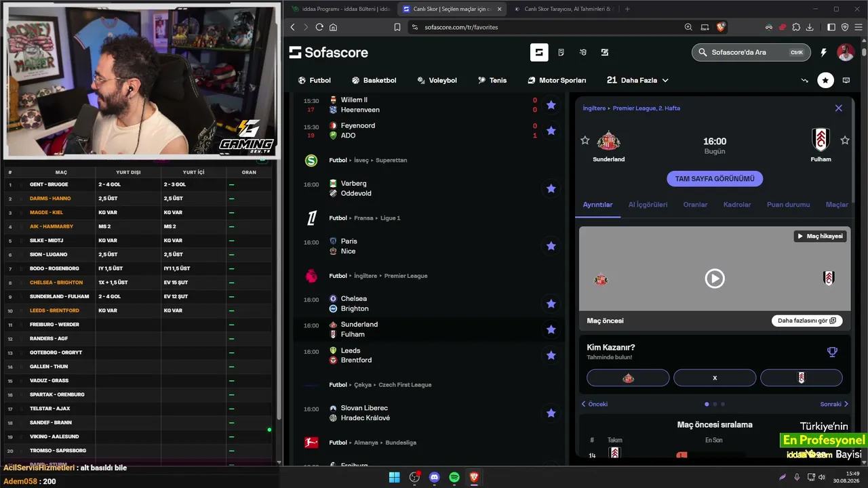Open browser home page button

pos(333,27)
